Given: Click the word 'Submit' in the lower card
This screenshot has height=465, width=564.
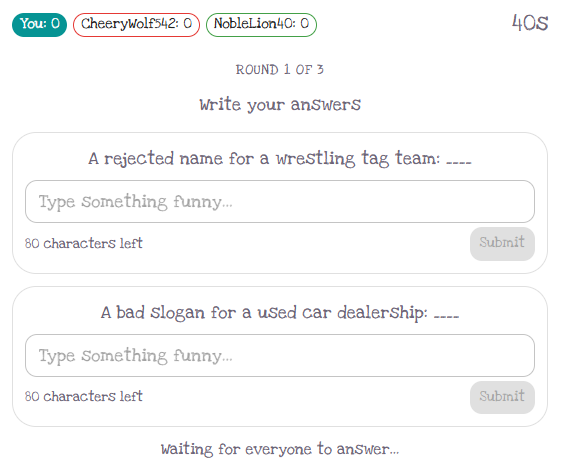Looking at the screenshot, I should (x=502, y=396).
